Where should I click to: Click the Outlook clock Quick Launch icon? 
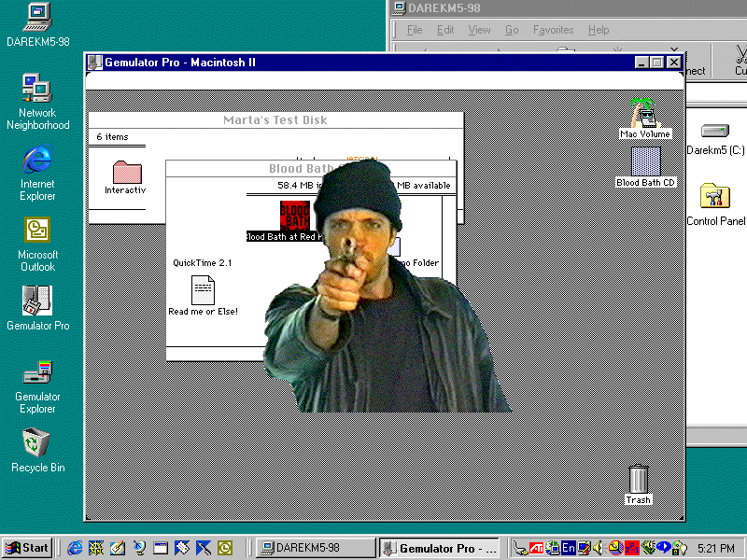pyautogui.click(x=225, y=548)
